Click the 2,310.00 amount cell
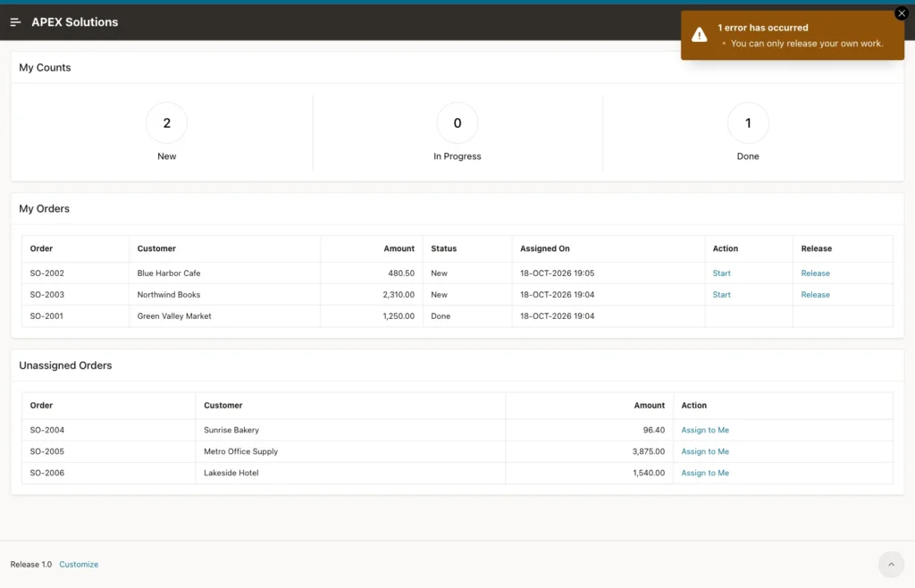The height and width of the screenshot is (588, 915). [372, 295]
